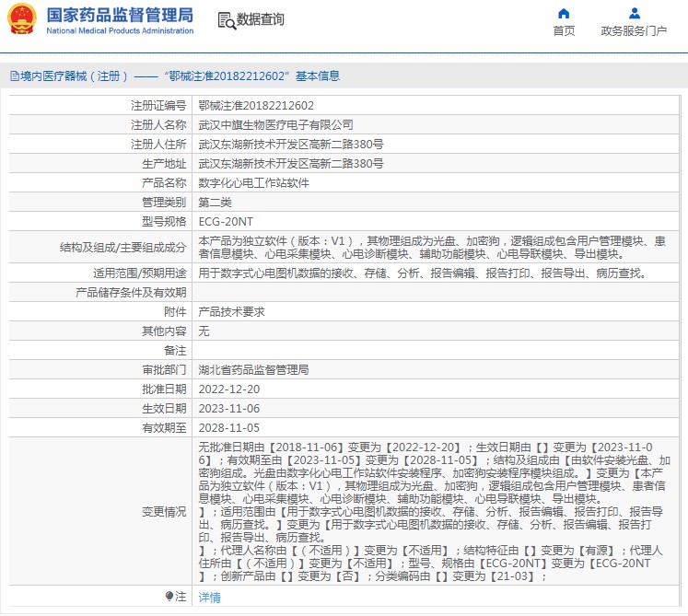
Task: Click the 附件 row label
Action: point(175,312)
